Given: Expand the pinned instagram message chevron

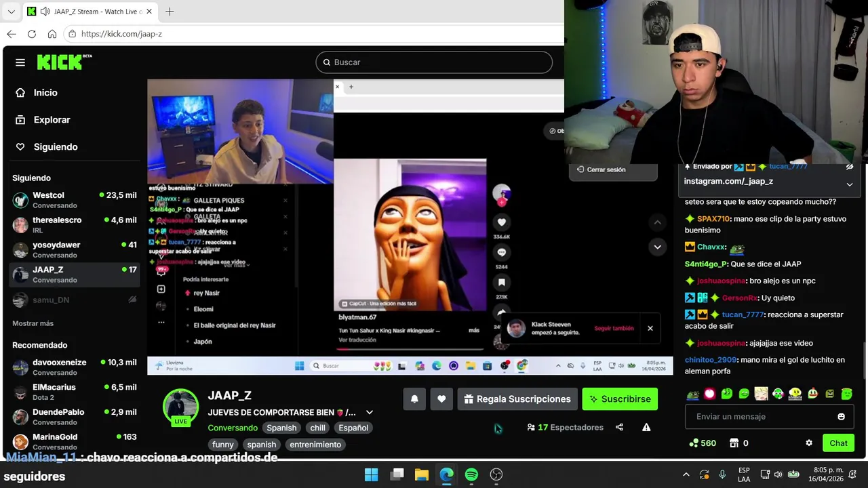Looking at the screenshot, I should (849, 184).
